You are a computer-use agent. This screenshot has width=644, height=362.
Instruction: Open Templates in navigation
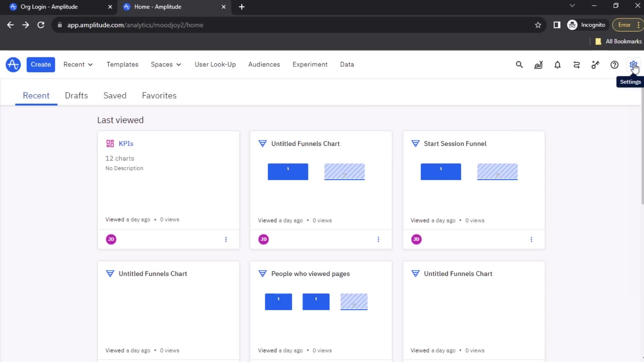tap(122, 64)
